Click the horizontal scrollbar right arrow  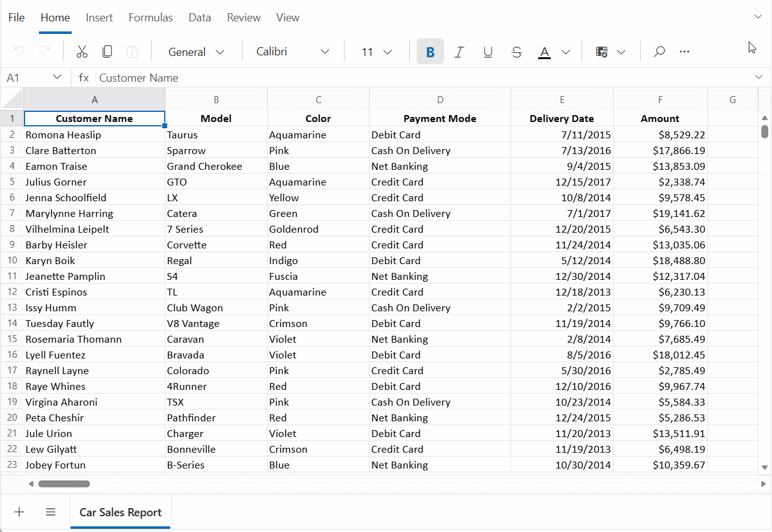pyautogui.click(x=763, y=484)
